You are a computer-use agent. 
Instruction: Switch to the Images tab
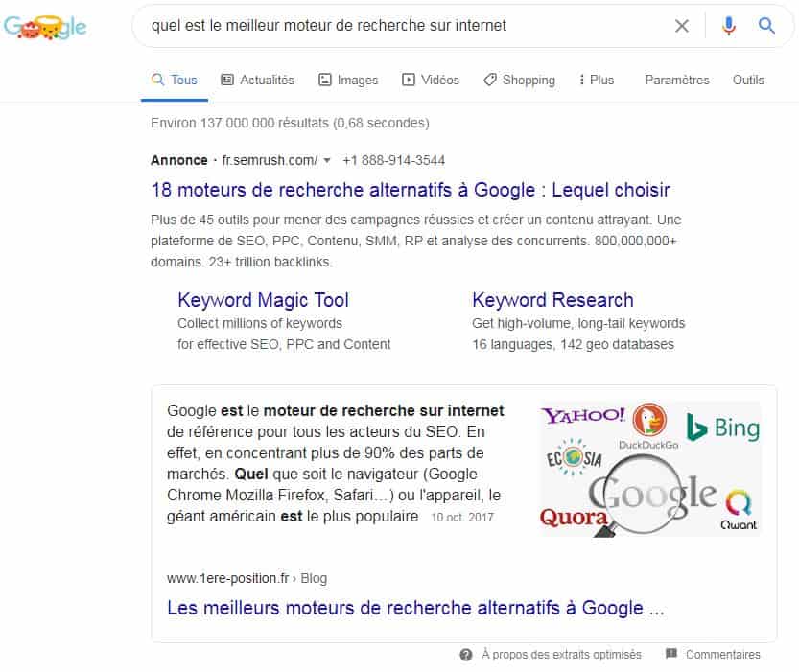coord(348,80)
